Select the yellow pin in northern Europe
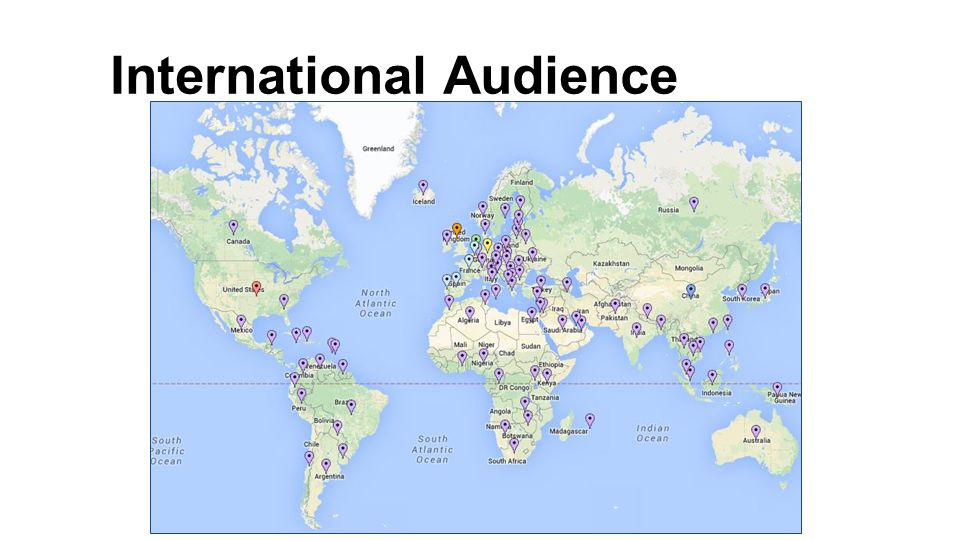The image size is (960, 540). tap(487, 245)
